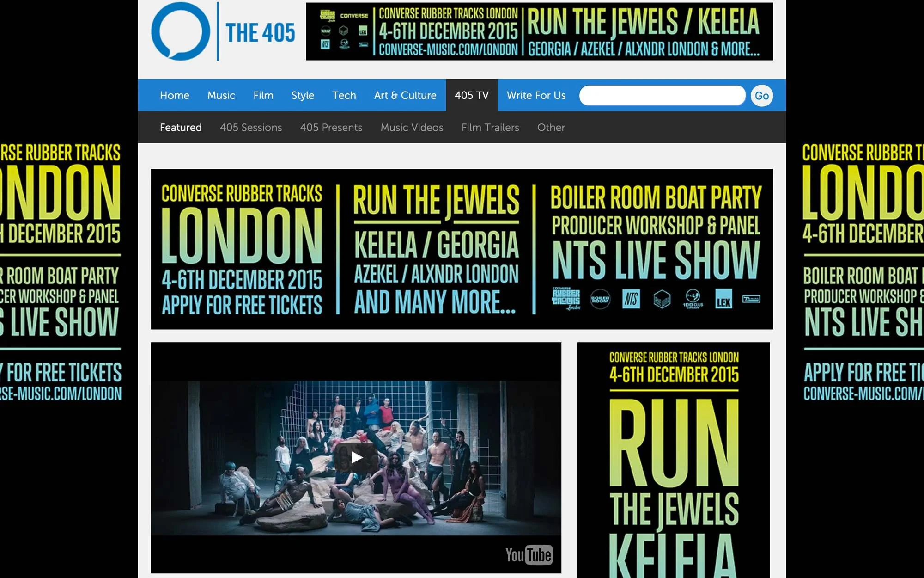Click the top Converse Rubber Tracks banner ad
The height and width of the screenshot is (578, 924).
tap(539, 31)
